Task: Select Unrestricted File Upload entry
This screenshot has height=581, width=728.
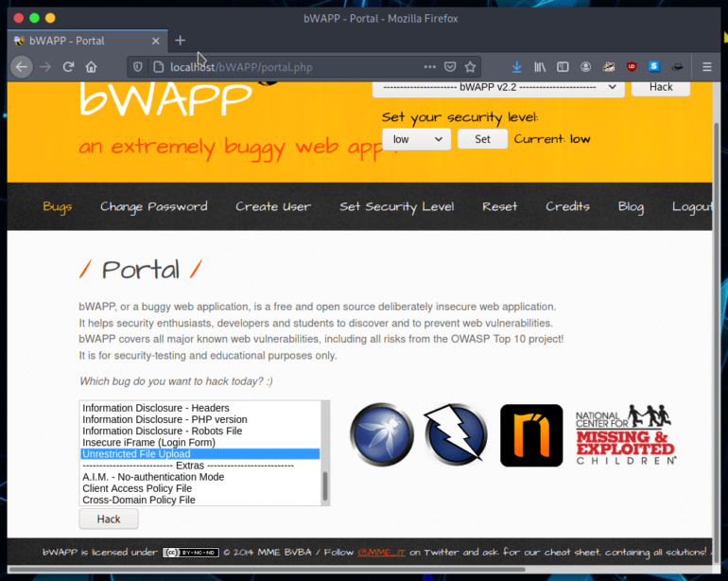Action: (200, 453)
